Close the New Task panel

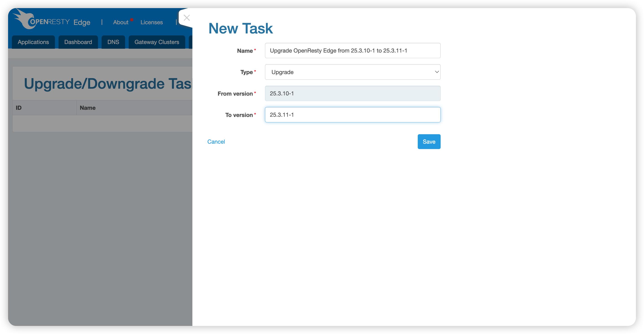click(187, 18)
